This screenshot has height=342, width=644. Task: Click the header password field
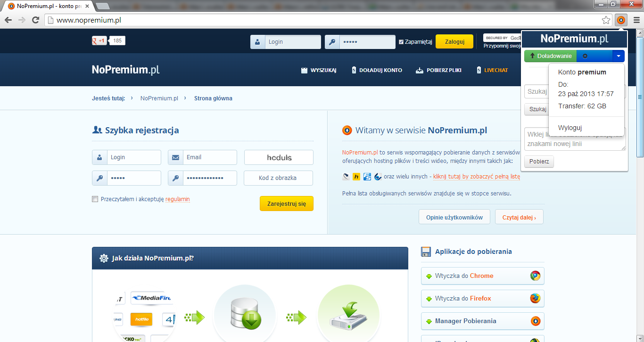coord(360,42)
